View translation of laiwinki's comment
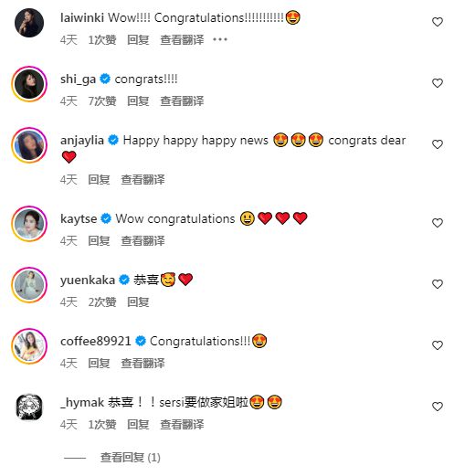Image resolution: width=454 pixels, height=476 pixels. point(182,40)
